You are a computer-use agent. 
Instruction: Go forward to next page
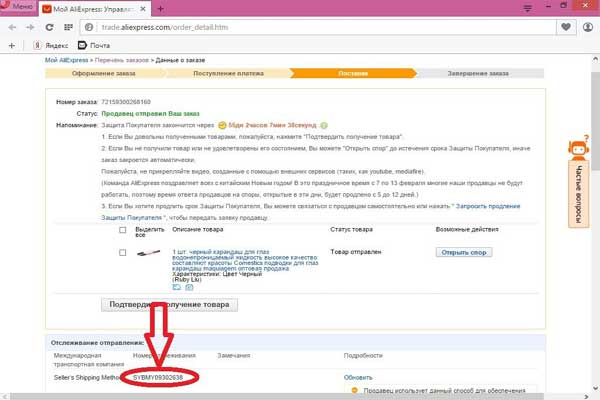tap(30, 27)
